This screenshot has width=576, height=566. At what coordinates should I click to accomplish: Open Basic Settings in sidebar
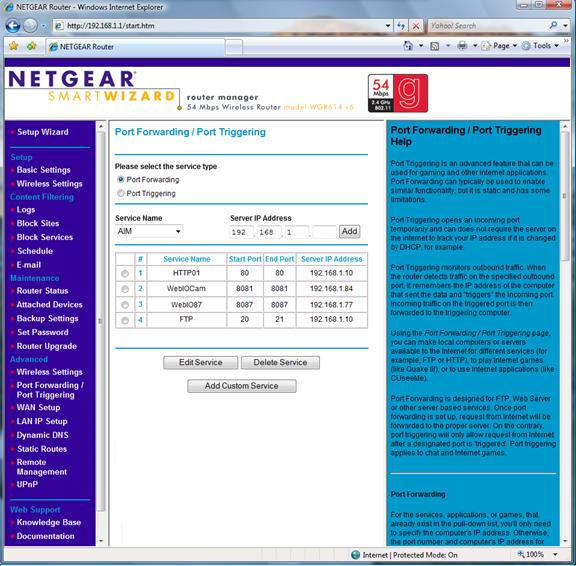click(43, 170)
